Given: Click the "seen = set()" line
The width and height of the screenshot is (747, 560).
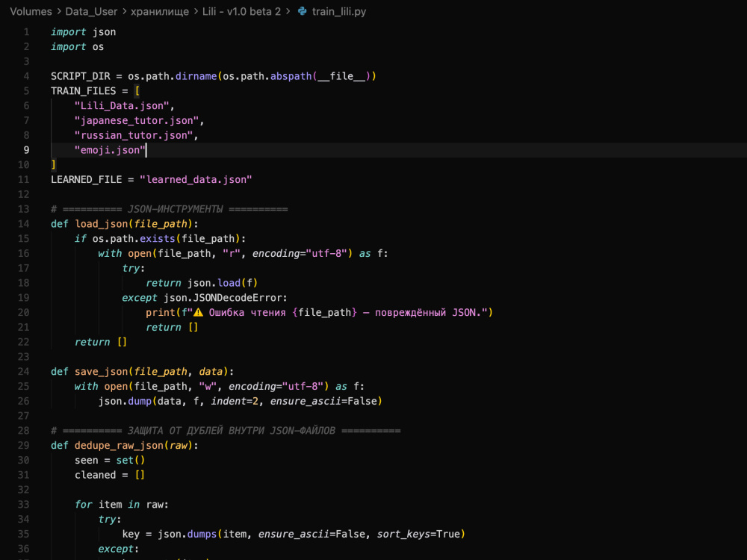Looking at the screenshot, I should (110, 460).
